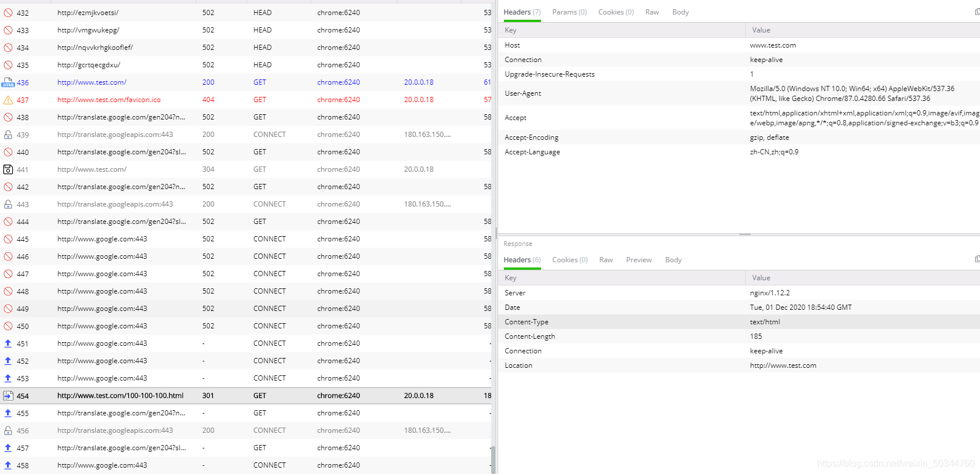Click the session list vertical scrollbar
The width and height of the screenshot is (980, 474).
pos(493,459)
